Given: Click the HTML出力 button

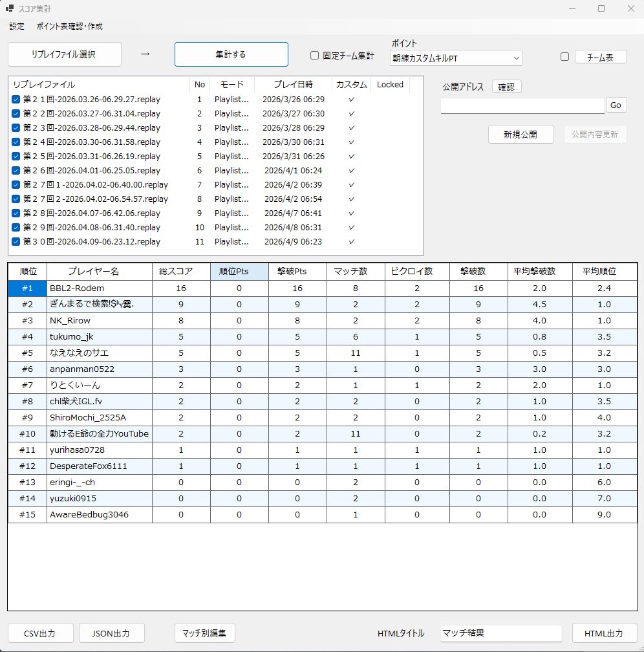Looking at the screenshot, I should [605, 633].
